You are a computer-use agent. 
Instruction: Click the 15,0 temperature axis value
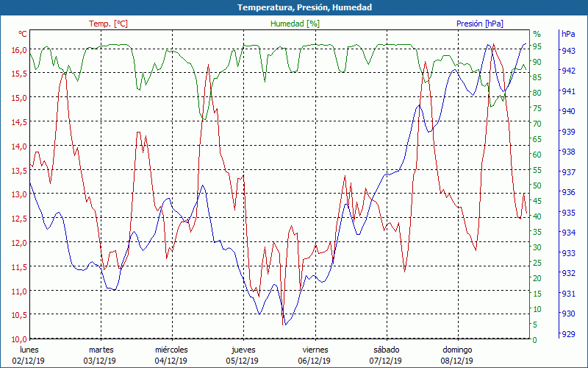19,98
